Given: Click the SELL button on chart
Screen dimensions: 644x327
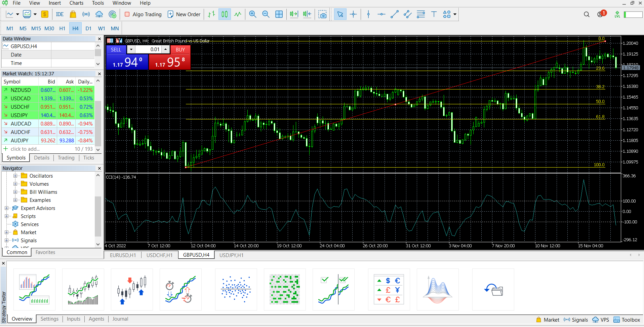Looking at the screenshot, I should point(116,49).
